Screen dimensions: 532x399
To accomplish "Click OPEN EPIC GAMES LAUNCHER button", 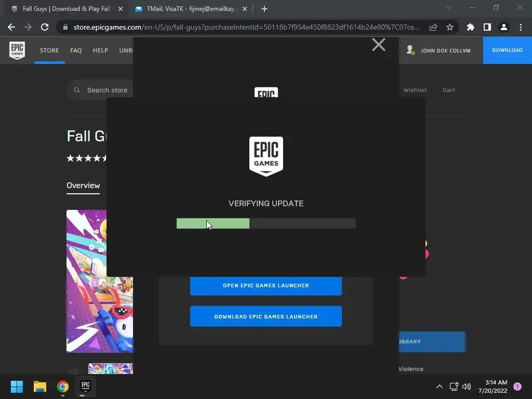I will click(265, 285).
